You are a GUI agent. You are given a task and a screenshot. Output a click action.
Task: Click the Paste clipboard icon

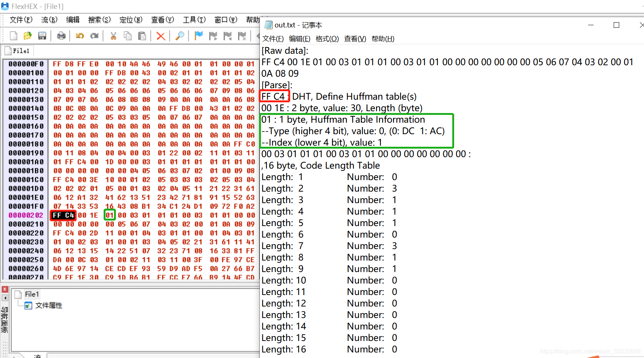(x=142, y=36)
